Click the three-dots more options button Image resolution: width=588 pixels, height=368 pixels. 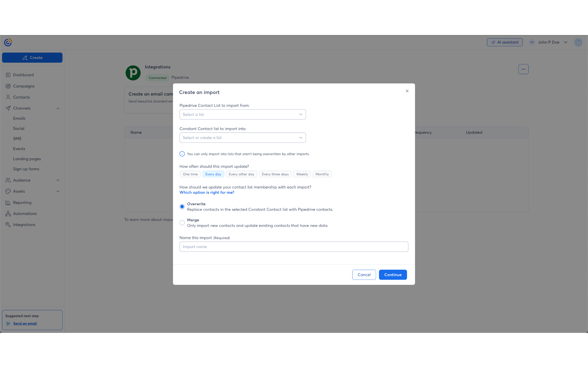click(x=523, y=69)
